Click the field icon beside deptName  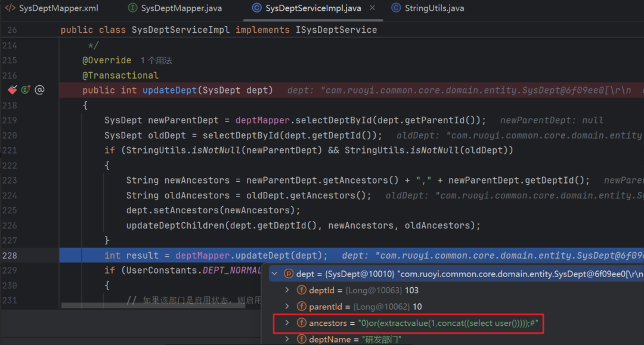(x=302, y=339)
